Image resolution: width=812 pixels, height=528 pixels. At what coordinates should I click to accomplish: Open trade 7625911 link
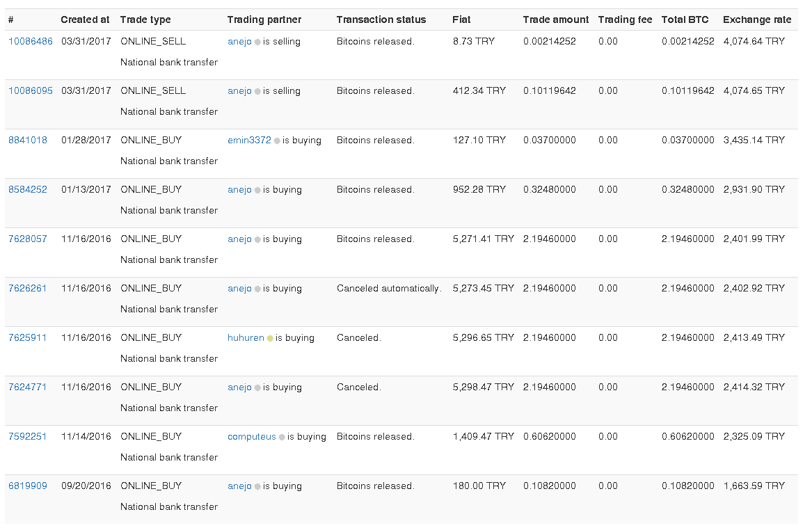(27, 337)
